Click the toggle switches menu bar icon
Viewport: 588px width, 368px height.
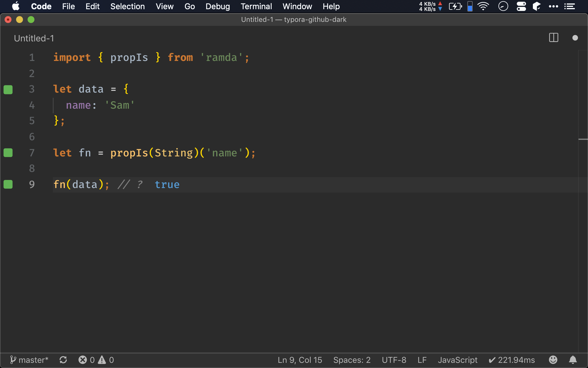tap(521, 6)
